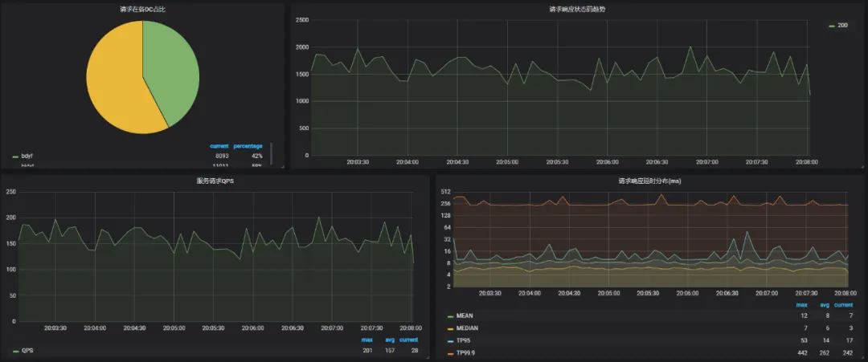Open color picker for the TP99.9 orange swatch
The width and height of the screenshot is (868, 362).
pyautogui.click(x=450, y=352)
